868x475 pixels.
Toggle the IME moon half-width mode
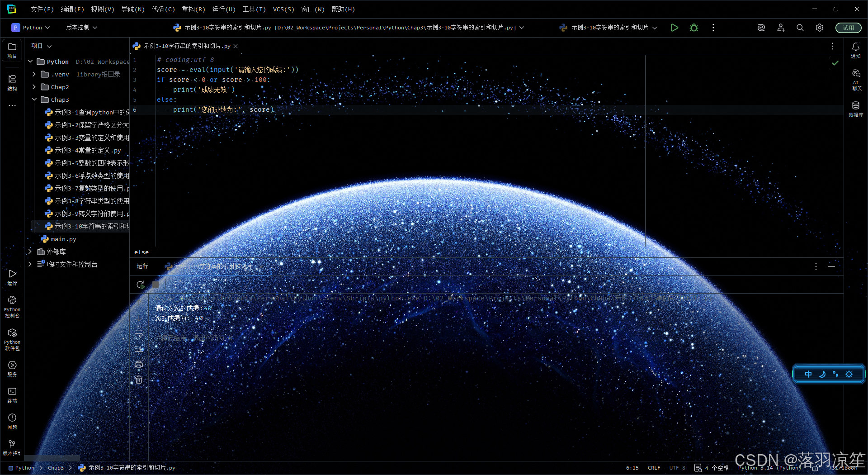(822, 374)
